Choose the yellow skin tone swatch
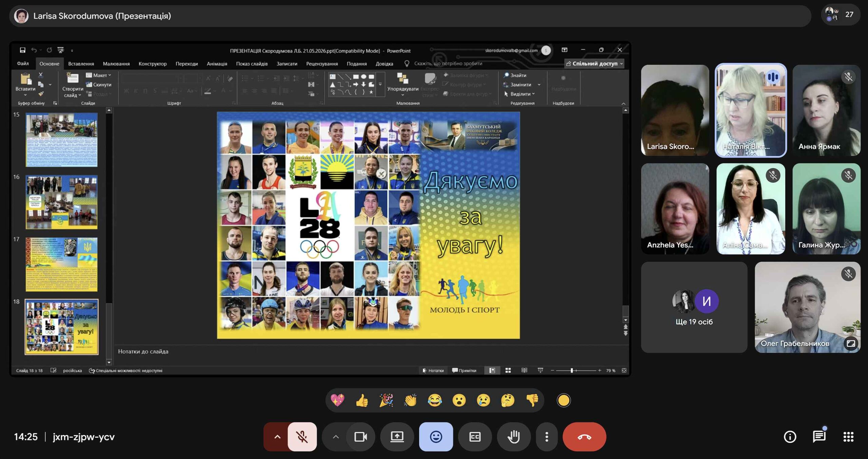The image size is (868, 459). tap(564, 400)
